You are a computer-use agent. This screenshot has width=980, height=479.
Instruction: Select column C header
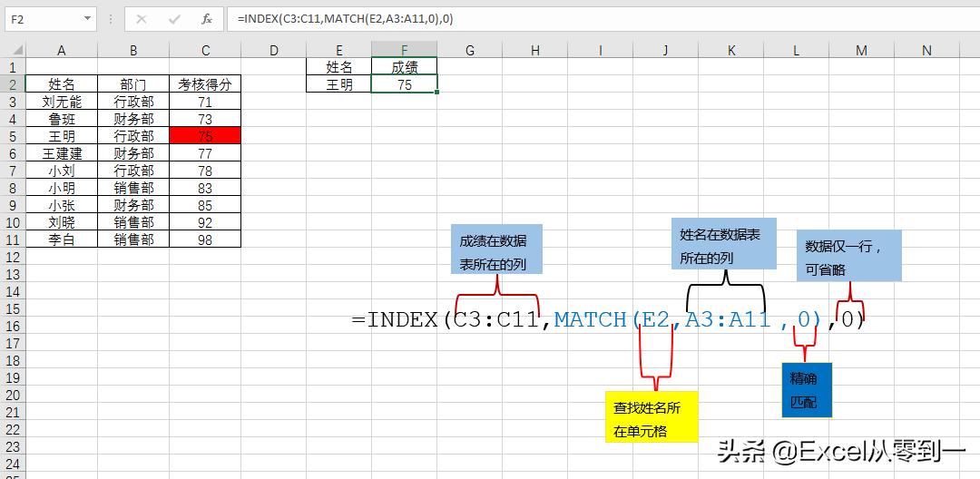tap(205, 51)
